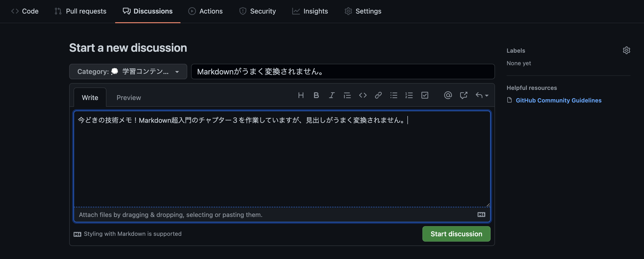This screenshot has width=644, height=259.
Task: Open the Actions tab
Action: [205, 11]
